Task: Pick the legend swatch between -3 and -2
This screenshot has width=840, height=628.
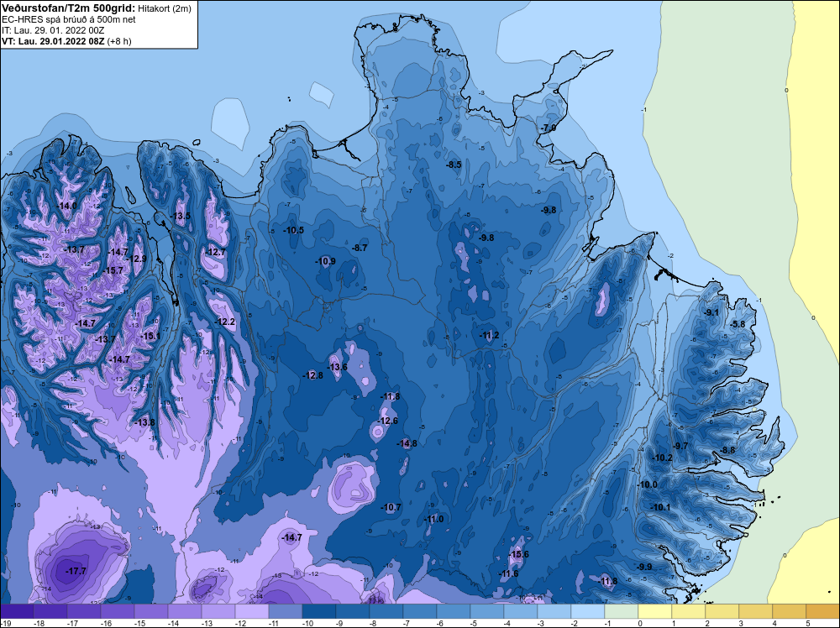Action: coord(554,611)
